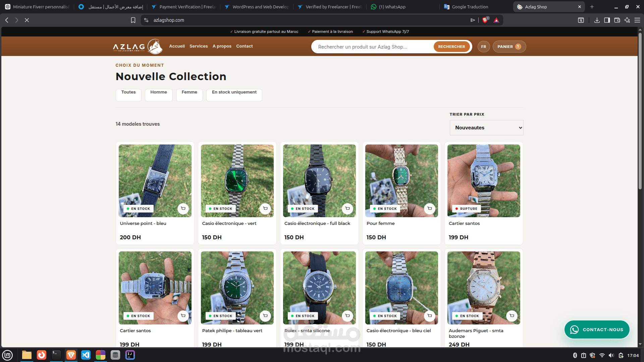The width and height of the screenshot is (644, 362).
Task: Click product search input field
Action: click(x=374, y=47)
